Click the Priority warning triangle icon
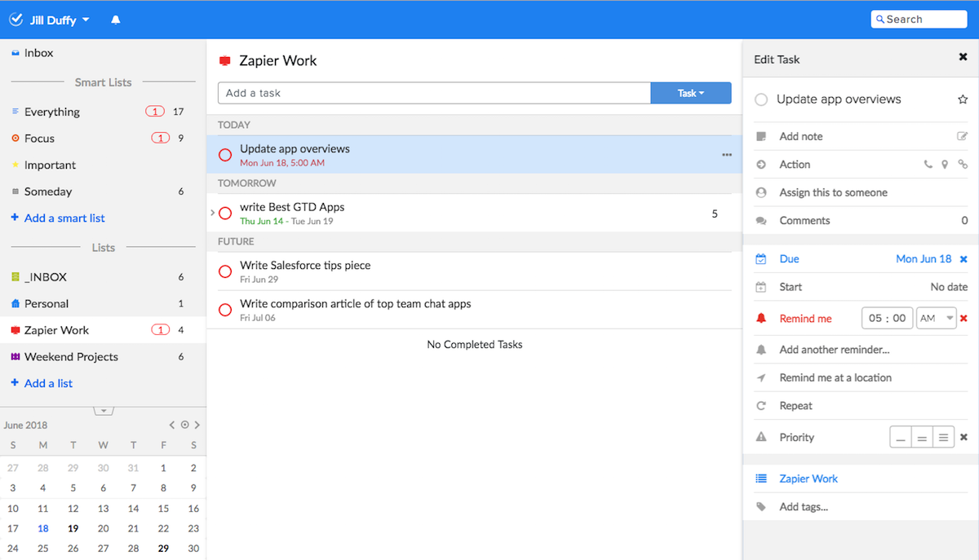This screenshot has width=979, height=560. tap(761, 437)
